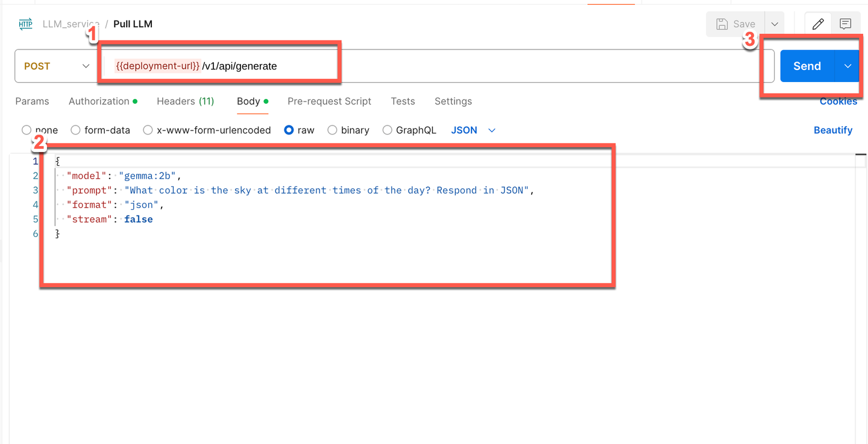
Task: Click the Save button
Action: 735,24
